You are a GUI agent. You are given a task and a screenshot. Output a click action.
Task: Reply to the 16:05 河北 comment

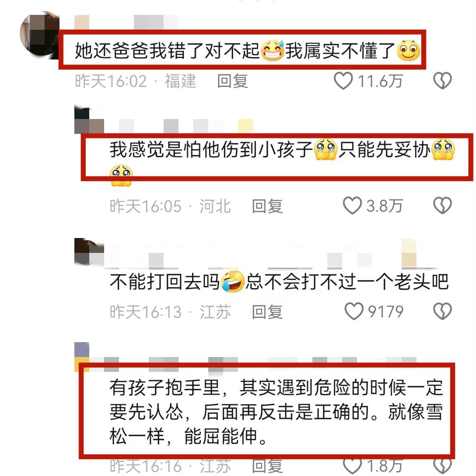(x=267, y=206)
